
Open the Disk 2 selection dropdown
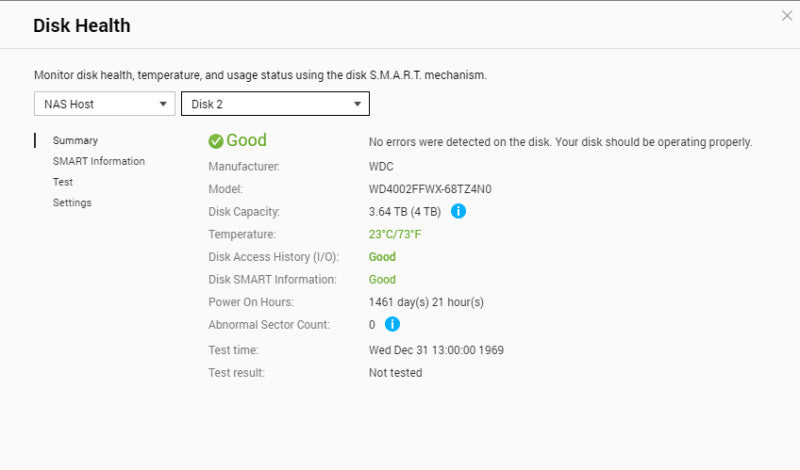275,104
